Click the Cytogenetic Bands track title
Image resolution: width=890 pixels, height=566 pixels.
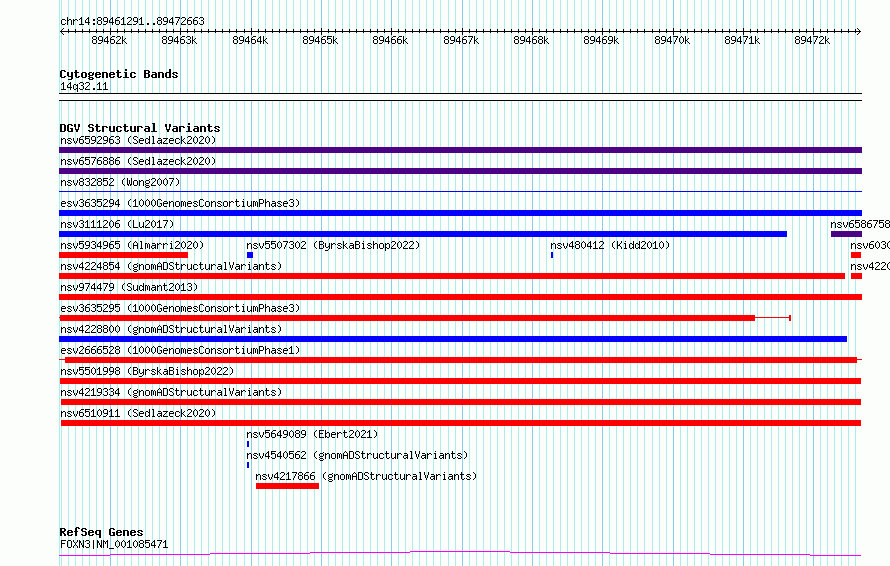pyautogui.click(x=119, y=74)
